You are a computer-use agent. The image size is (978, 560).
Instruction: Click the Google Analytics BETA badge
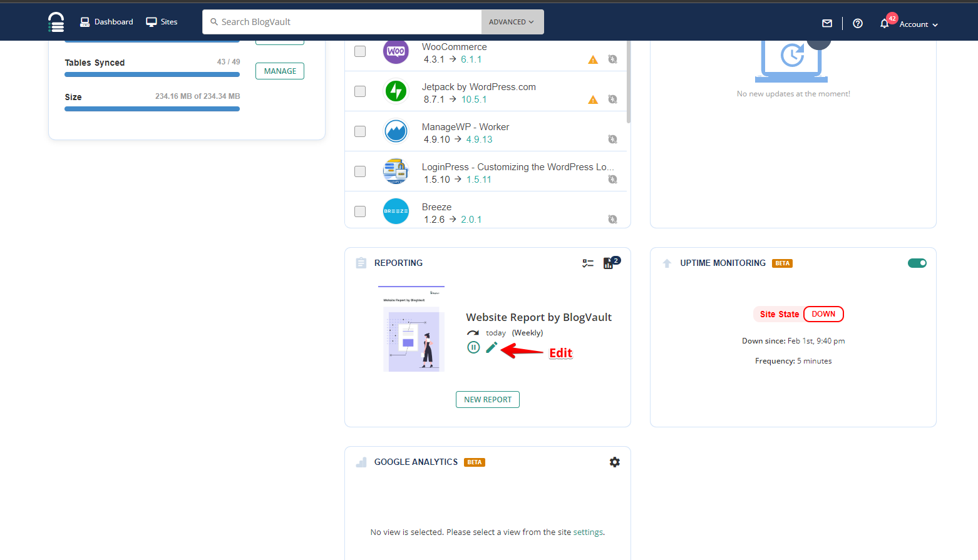(x=475, y=462)
